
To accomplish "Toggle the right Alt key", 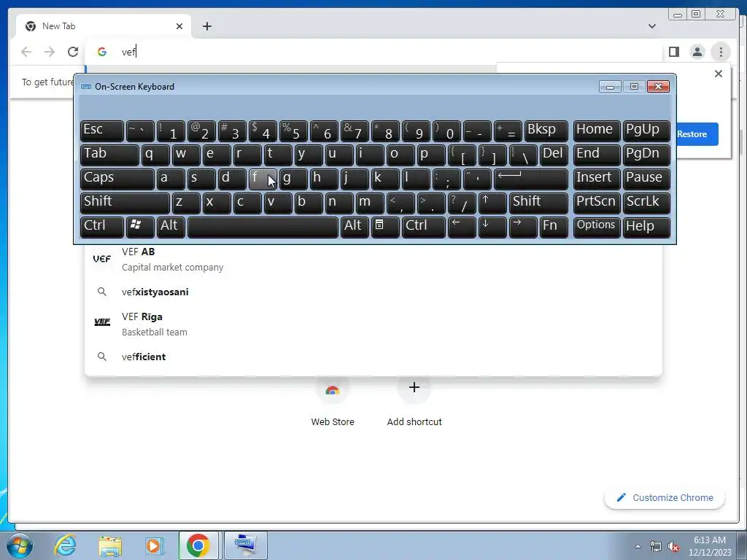I will [x=355, y=227].
